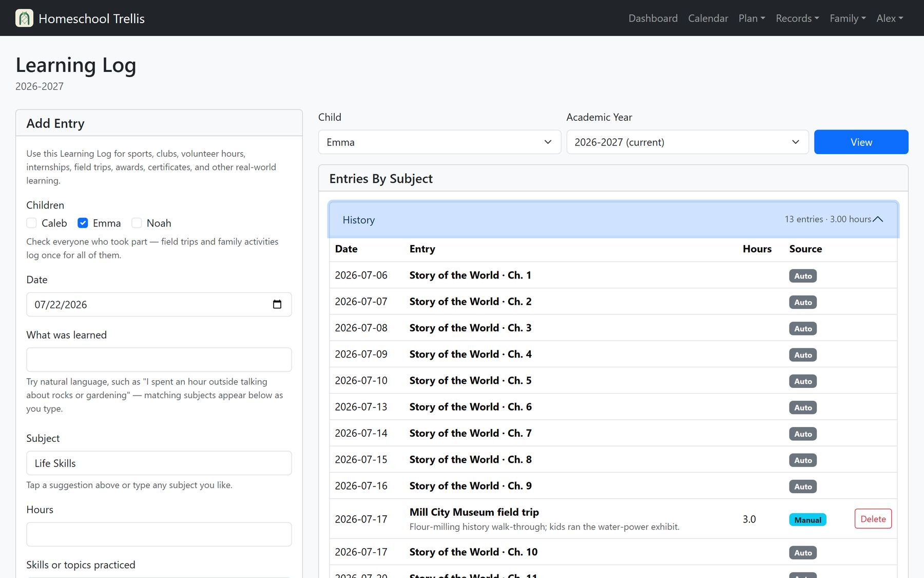Open the Records menu

click(x=797, y=18)
